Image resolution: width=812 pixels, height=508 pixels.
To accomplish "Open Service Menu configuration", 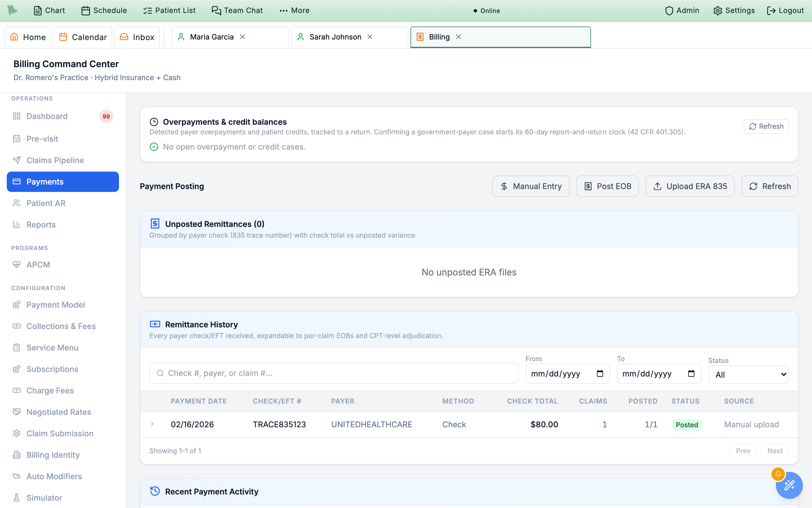I will (x=63, y=348).
